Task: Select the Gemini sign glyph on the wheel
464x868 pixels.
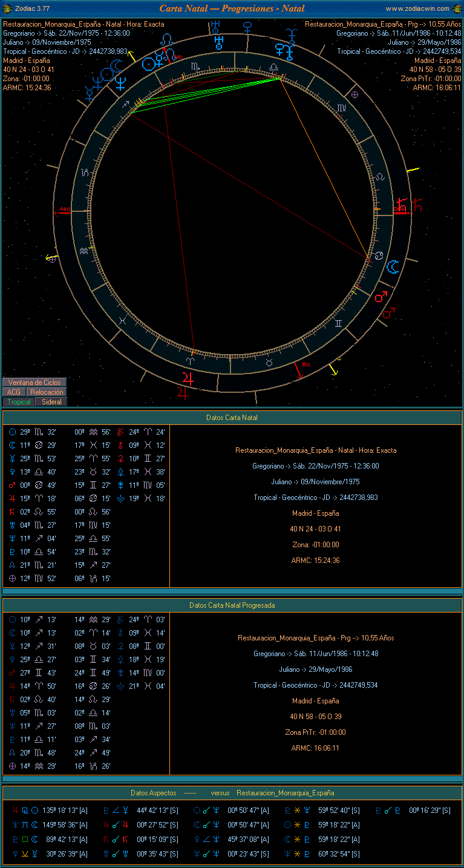Action: coord(338,323)
